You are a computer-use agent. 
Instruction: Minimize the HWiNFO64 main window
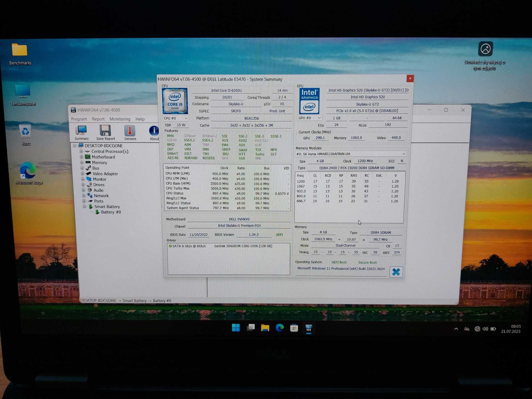429,110
